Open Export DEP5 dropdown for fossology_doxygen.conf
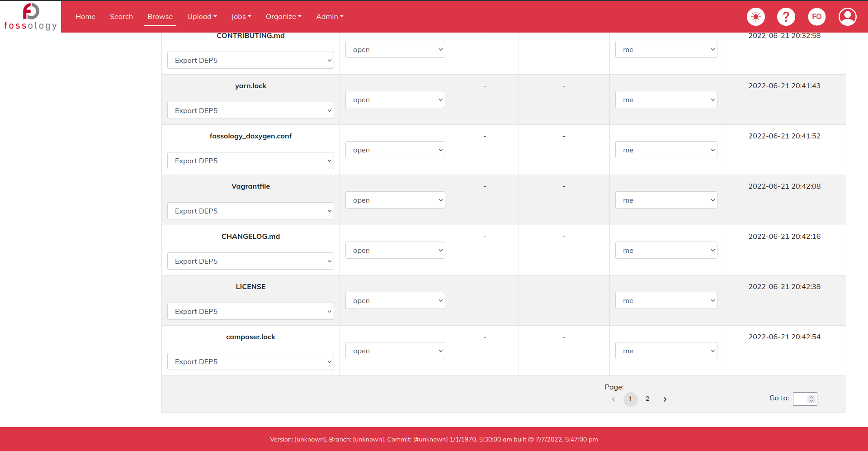 pos(250,161)
